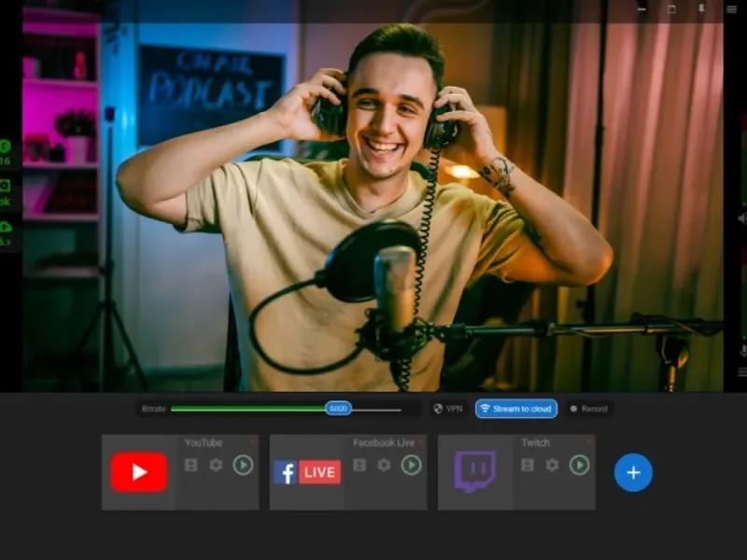This screenshot has width=747, height=560.
Task: Click the Facebook LIVE logo
Action: coord(307,472)
